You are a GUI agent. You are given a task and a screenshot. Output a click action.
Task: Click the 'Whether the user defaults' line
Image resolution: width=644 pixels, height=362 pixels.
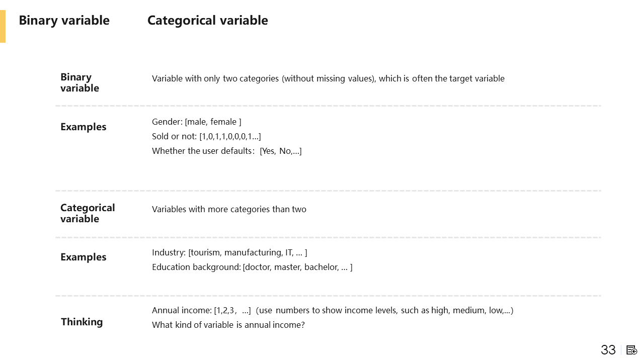(x=226, y=151)
